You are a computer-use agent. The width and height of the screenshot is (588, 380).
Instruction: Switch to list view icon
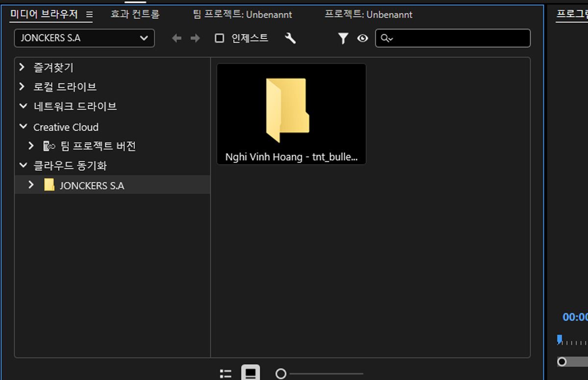pos(225,374)
